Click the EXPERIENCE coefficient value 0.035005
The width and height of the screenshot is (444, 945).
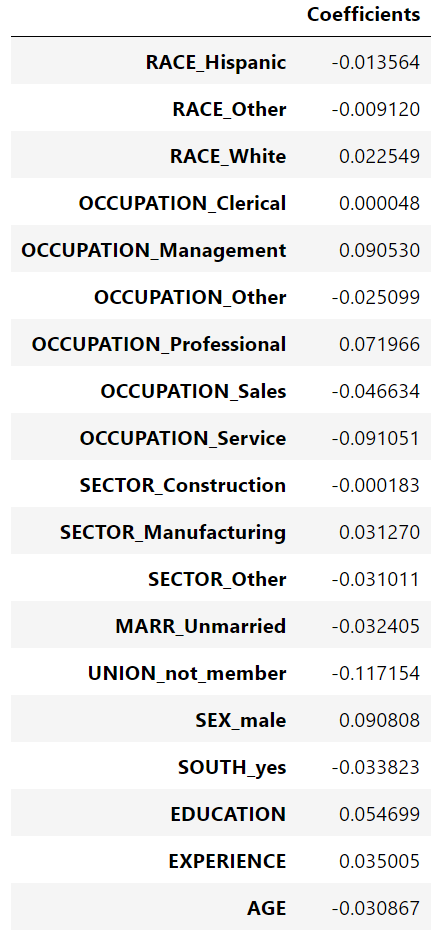tap(380, 861)
